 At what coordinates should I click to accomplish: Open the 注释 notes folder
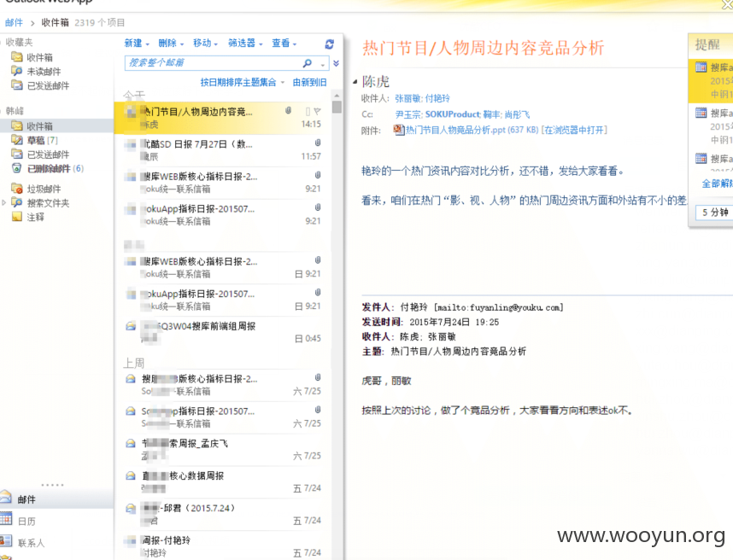36,217
